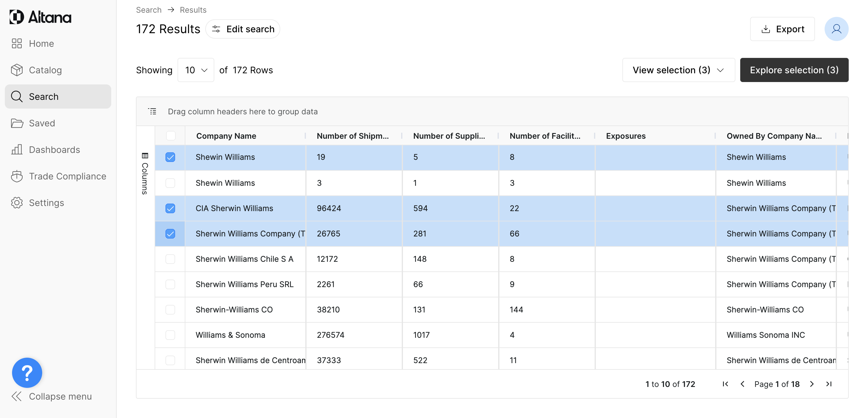
Task: Click the row grouping list icon
Action: pos(152,111)
